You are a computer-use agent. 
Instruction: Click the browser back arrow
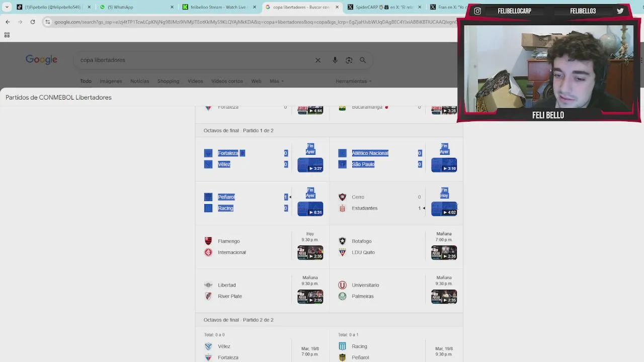[8, 22]
